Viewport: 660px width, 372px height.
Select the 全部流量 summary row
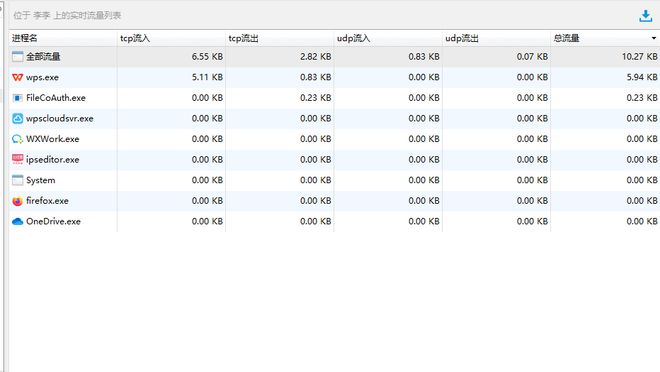pyautogui.click(x=334, y=57)
